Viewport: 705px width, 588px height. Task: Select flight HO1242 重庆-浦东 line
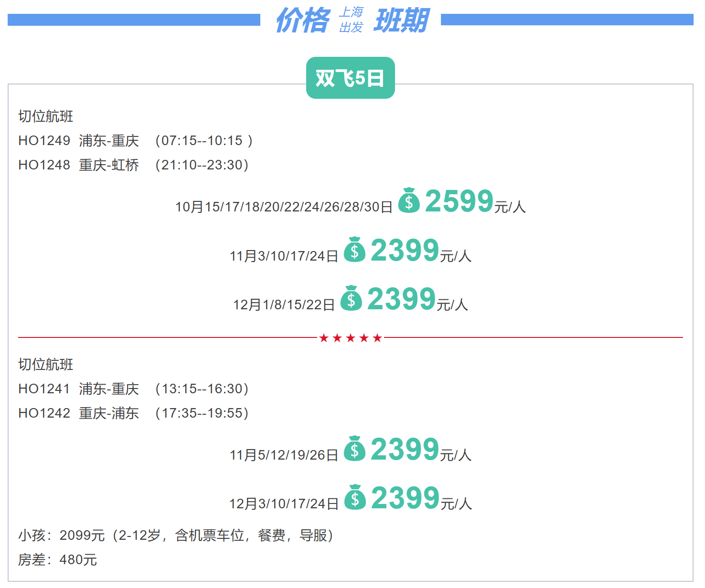point(133,413)
